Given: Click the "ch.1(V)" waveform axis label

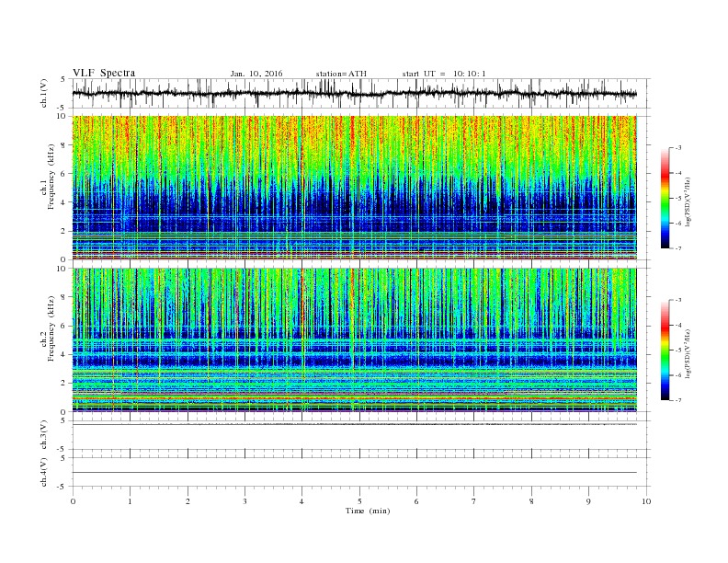Looking at the screenshot, I should pos(44,95).
